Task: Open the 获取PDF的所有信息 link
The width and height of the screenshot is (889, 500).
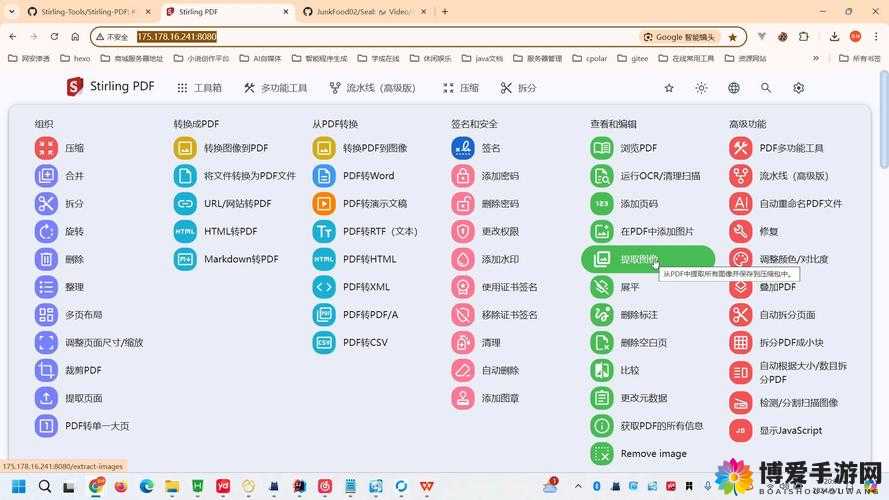Action: (x=662, y=426)
